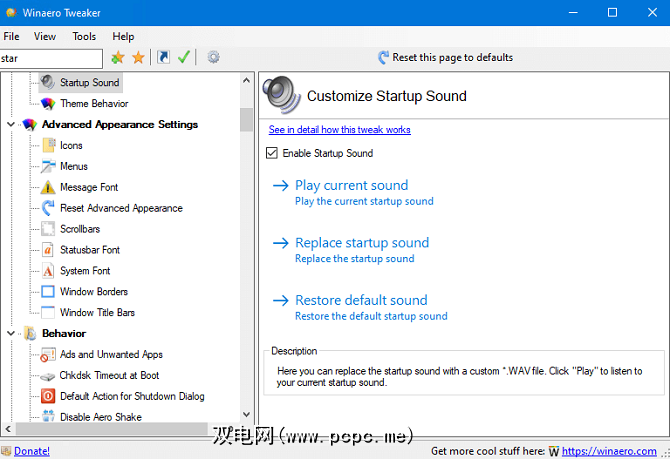670x459 pixels.
Task: Open the 'See in detail' tweak link
Action: click(x=339, y=130)
